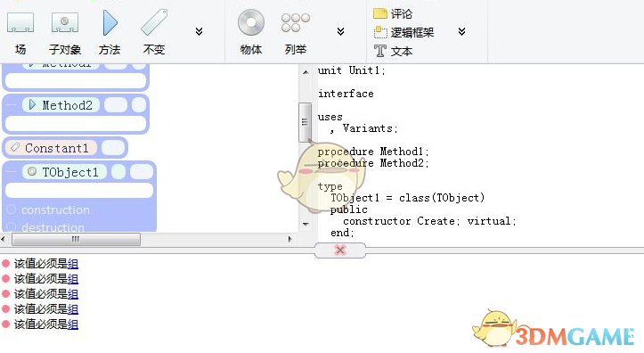The width and height of the screenshot is (644, 353).
Task: Click the empty field under TObject1
Action: click(79, 190)
